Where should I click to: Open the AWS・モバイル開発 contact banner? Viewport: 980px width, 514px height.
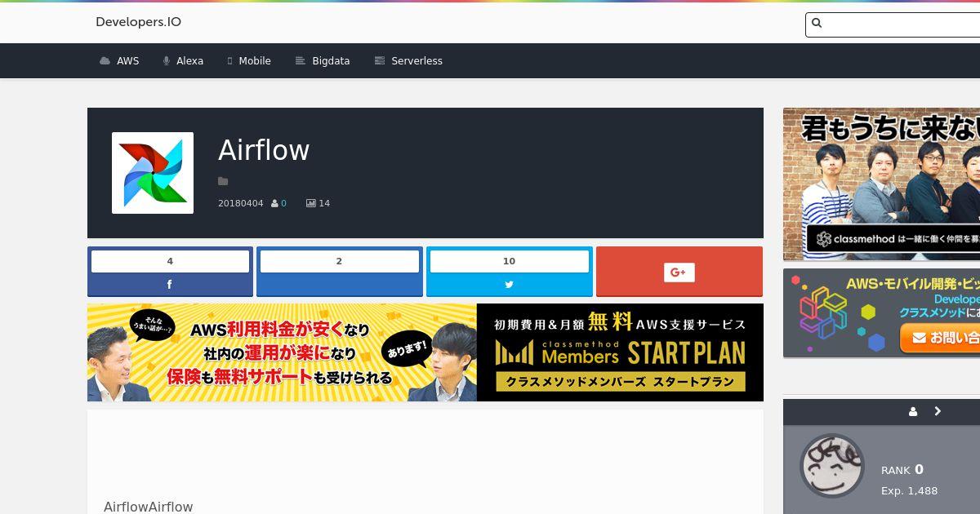tap(881, 313)
